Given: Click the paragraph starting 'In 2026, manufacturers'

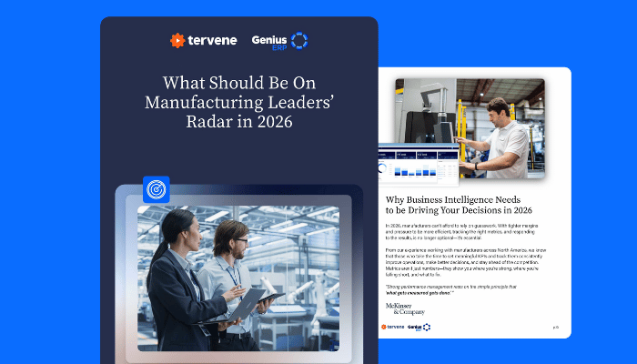Looking at the screenshot, I should [466, 232].
